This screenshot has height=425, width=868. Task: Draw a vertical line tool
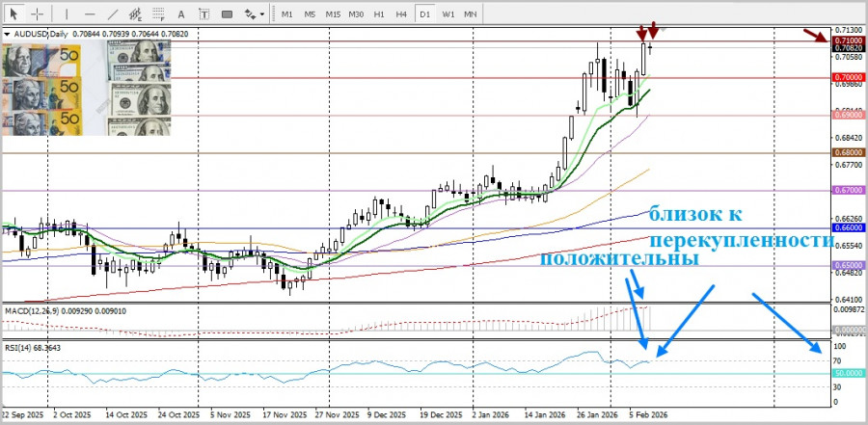pos(65,13)
